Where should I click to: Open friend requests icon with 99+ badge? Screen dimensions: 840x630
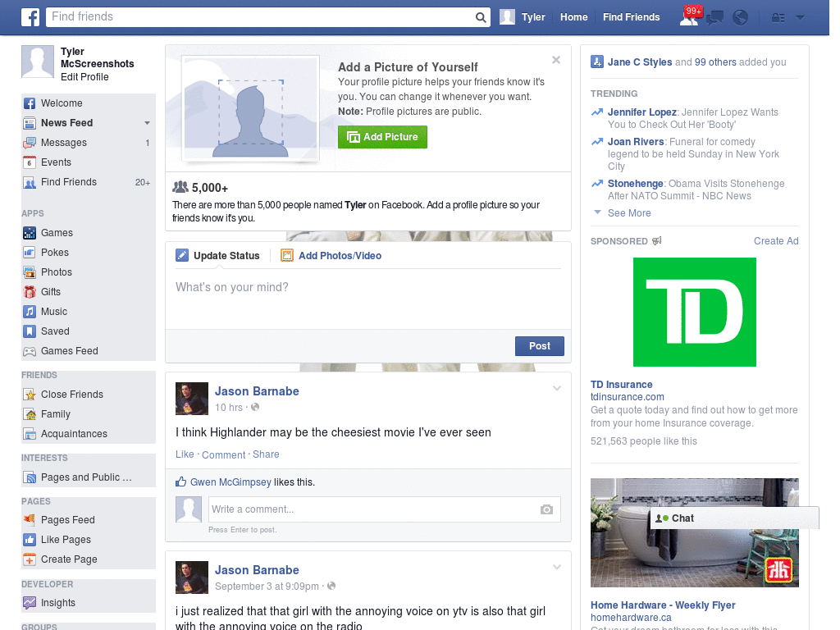(x=689, y=16)
